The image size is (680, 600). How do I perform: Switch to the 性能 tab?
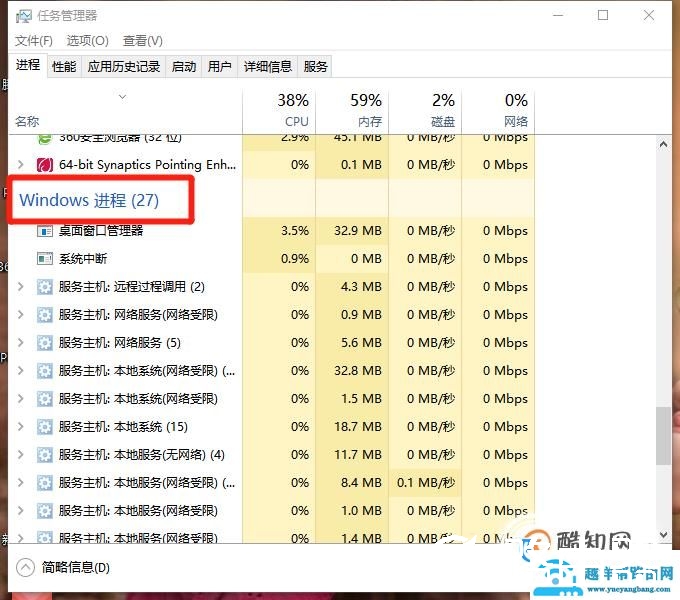(x=64, y=67)
